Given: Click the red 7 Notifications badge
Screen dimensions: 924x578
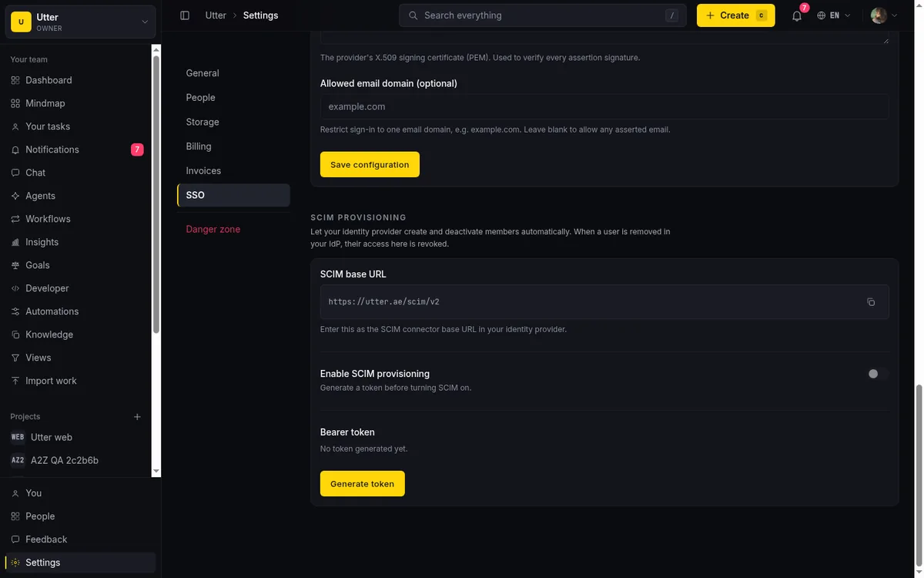Looking at the screenshot, I should pyautogui.click(x=137, y=150).
